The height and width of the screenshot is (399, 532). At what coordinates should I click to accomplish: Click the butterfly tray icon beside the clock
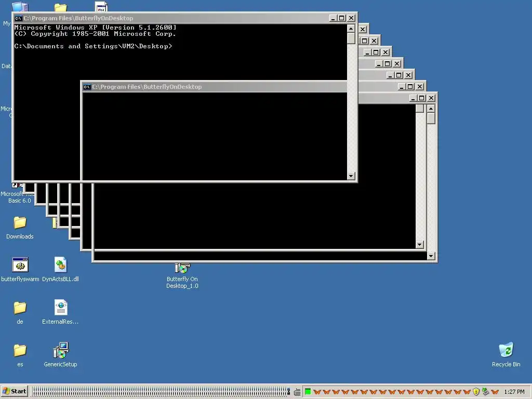495,392
